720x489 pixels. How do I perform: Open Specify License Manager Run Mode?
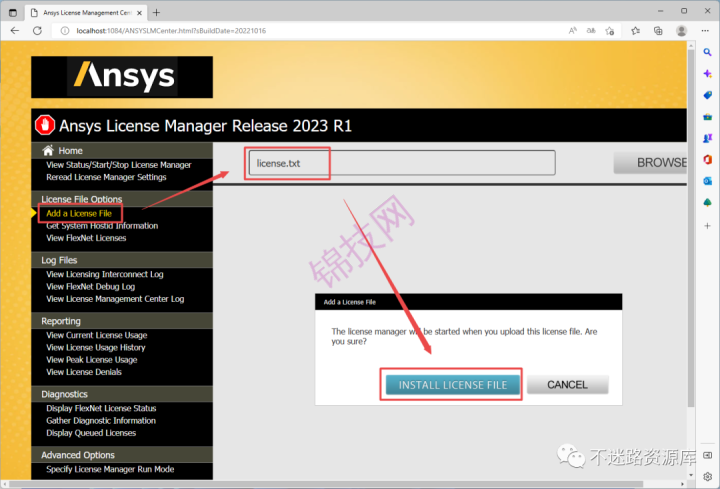click(110, 469)
